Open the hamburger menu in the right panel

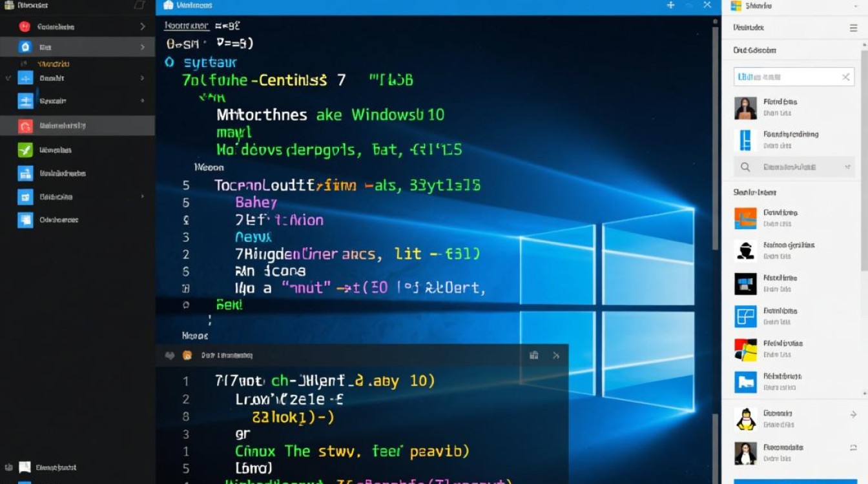(853, 27)
